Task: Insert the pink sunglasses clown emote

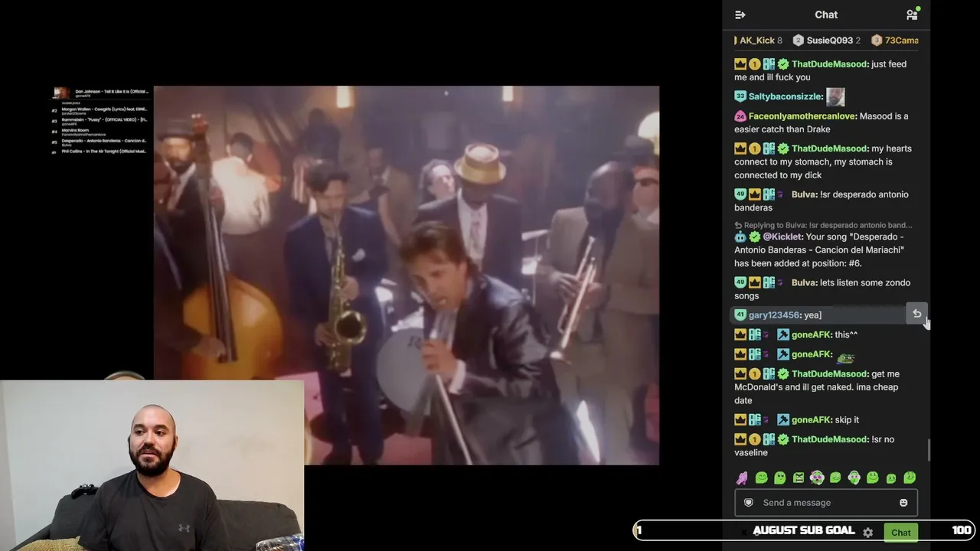Action: (817, 478)
